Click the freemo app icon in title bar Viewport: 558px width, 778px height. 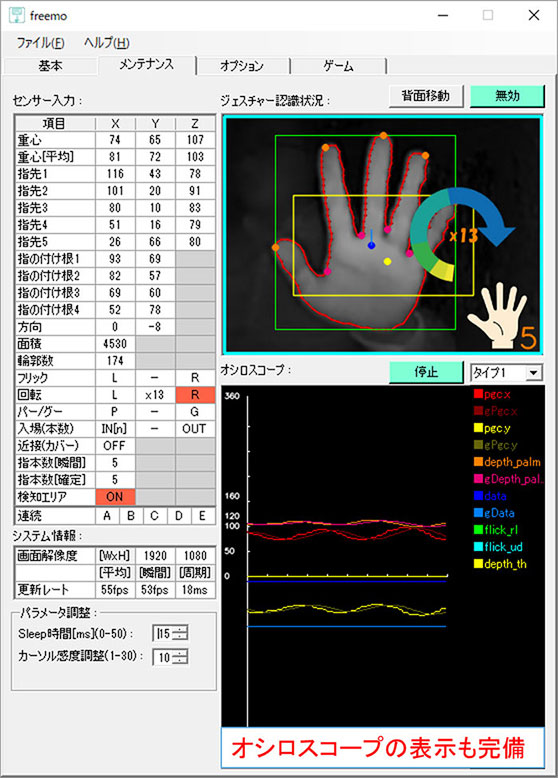[x=16, y=15]
